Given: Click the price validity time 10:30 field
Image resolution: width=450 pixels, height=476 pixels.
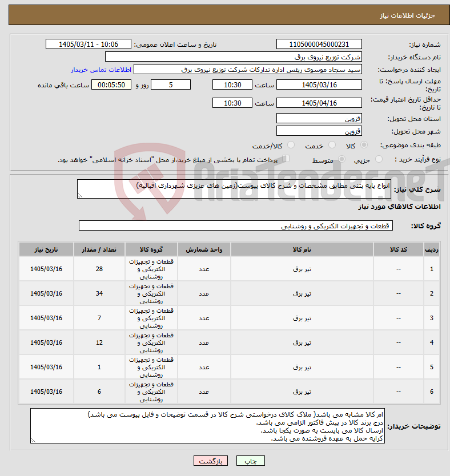Looking at the screenshot, I should click(232, 103).
